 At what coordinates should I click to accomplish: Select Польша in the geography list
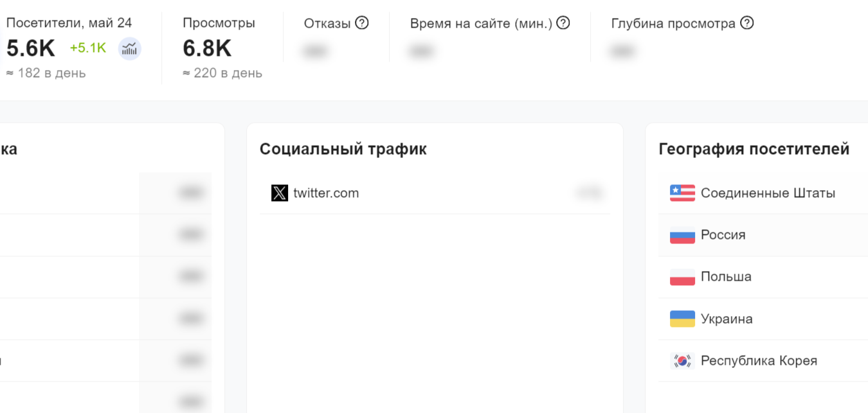click(x=726, y=277)
